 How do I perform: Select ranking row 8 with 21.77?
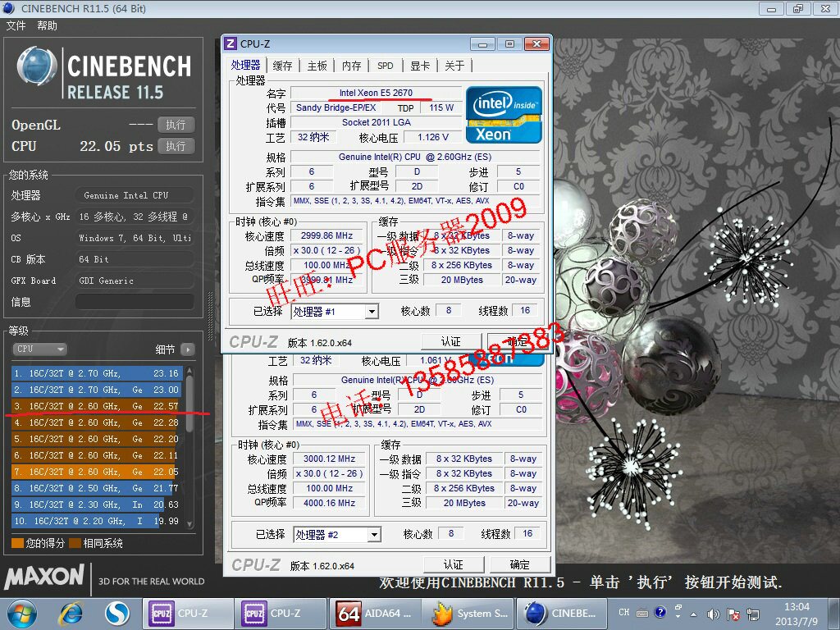pos(97,488)
